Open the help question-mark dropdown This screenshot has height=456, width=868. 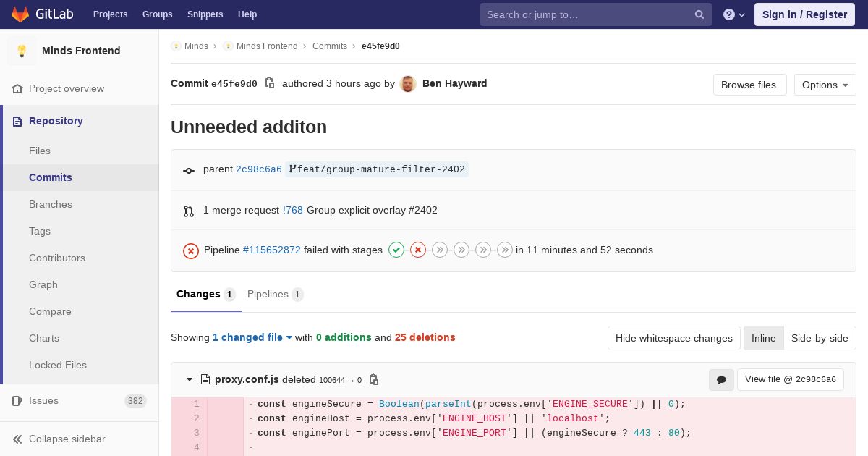click(x=734, y=14)
